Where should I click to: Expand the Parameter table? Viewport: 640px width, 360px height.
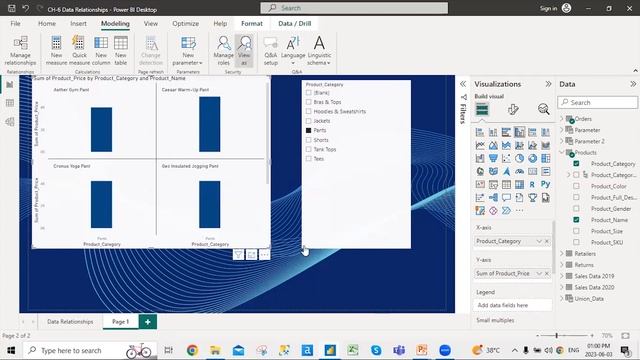[562, 130]
